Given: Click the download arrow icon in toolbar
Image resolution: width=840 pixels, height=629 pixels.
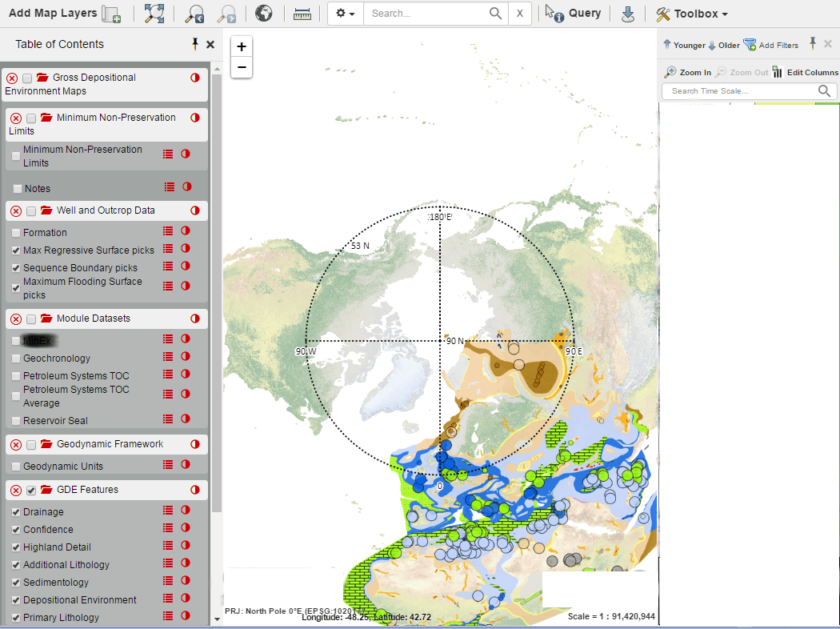Looking at the screenshot, I should [628, 14].
